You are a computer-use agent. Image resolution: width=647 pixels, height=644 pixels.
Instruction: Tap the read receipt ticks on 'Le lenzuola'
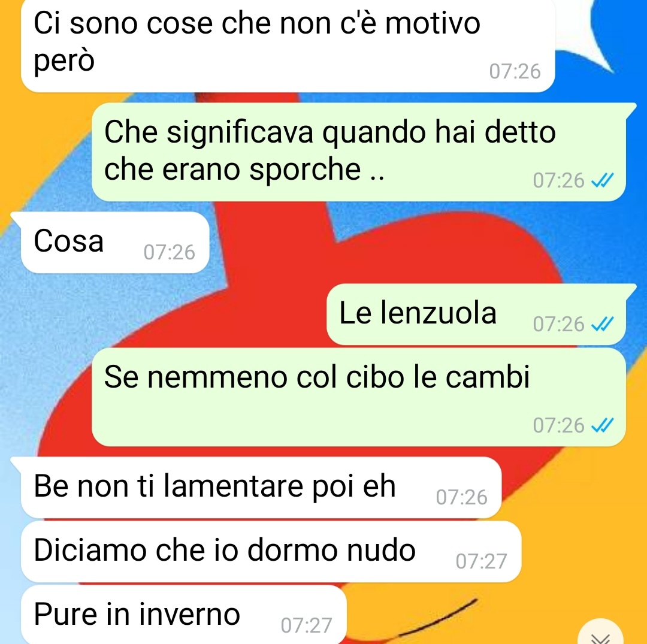pos(603,324)
